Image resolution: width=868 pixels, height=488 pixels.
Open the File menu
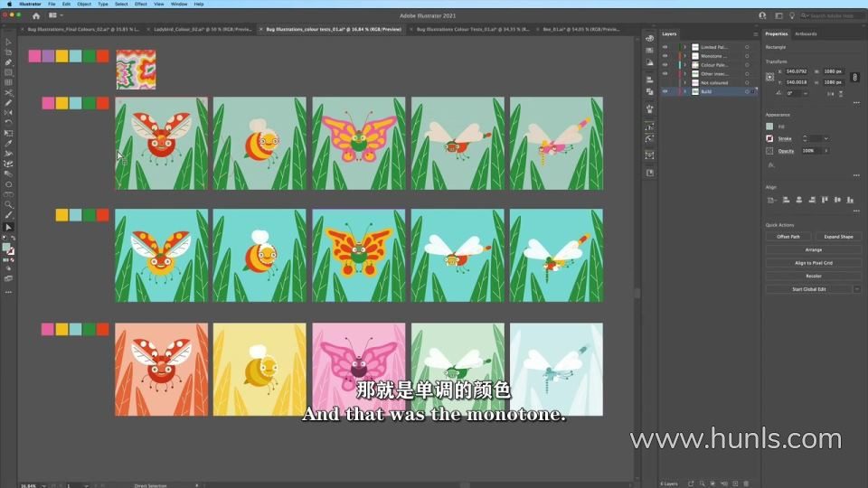[x=52, y=4]
